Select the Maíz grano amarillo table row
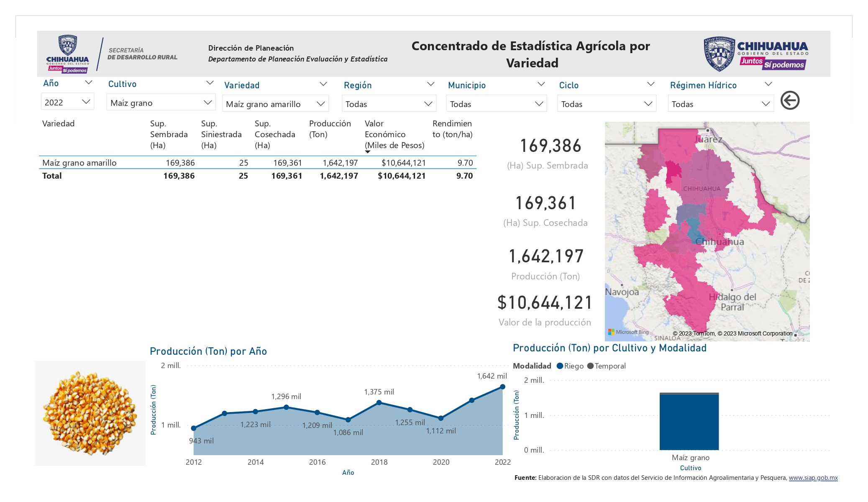Image resolution: width=868 pixels, height=502 pixels. point(258,163)
